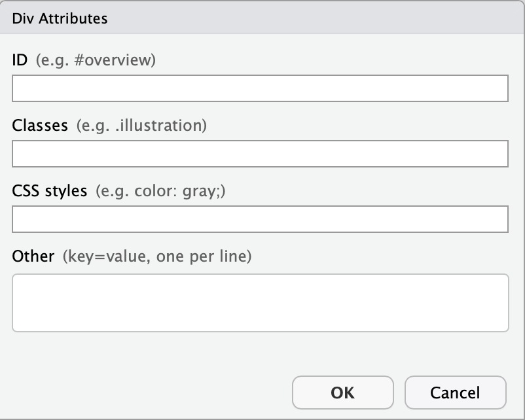Click the color: gray; example hint
525x420 pixels.
coord(161,192)
